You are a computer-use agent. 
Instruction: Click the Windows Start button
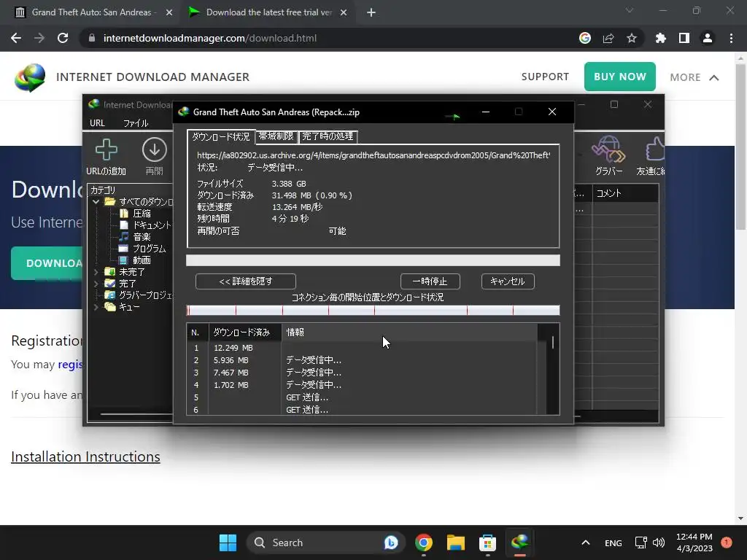(x=228, y=542)
